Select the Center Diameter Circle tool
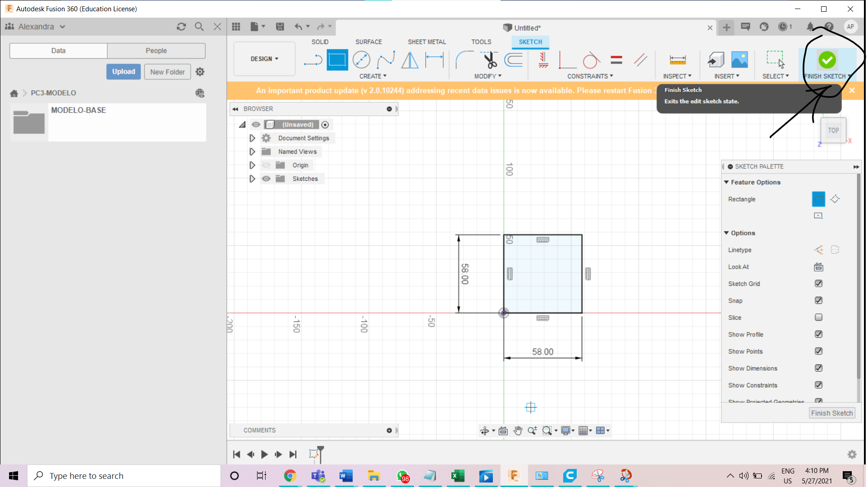 (x=361, y=60)
